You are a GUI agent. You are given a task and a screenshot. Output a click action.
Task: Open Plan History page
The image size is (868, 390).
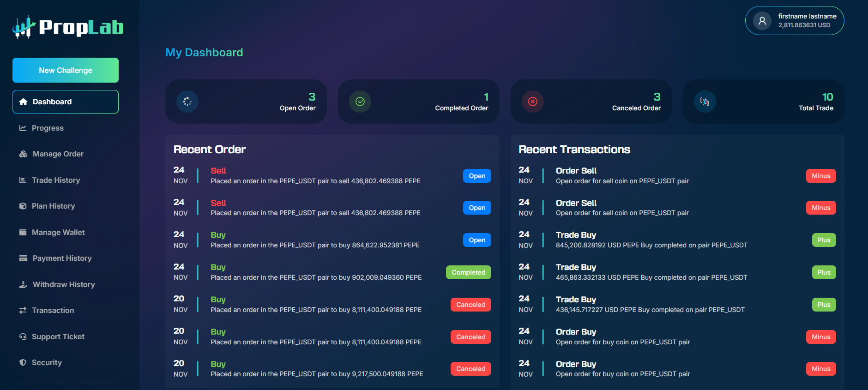pyautogui.click(x=53, y=206)
